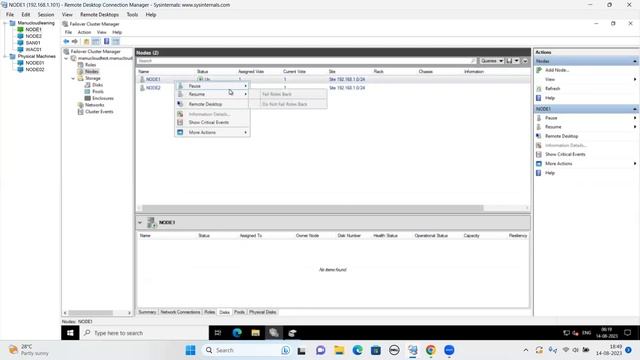Image resolution: width=640 pixels, height=360 pixels.
Task: Select NODE01 under Physical Machines
Action: 34,63
